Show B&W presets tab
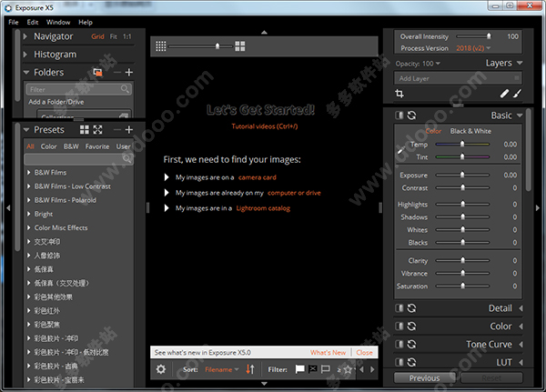Image resolution: width=546 pixels, height=392 pixels. click(x=71, y=146)
